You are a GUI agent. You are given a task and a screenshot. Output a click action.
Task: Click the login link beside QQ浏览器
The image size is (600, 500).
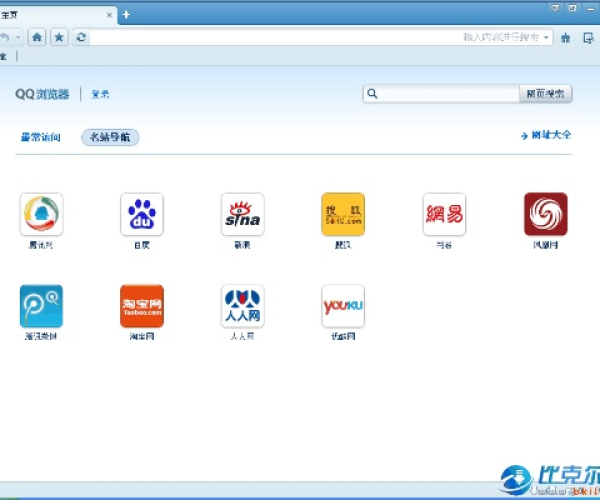coord(100,94)
